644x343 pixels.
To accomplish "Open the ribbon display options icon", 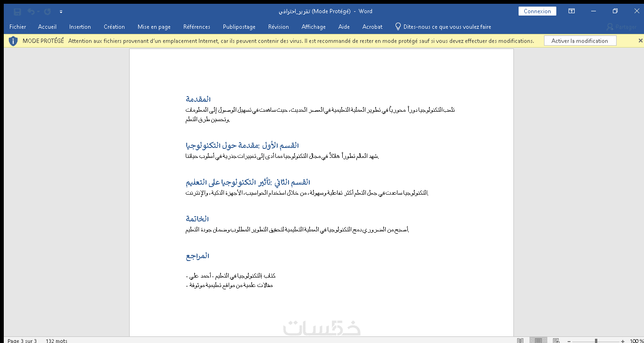I will click(571, 11).
